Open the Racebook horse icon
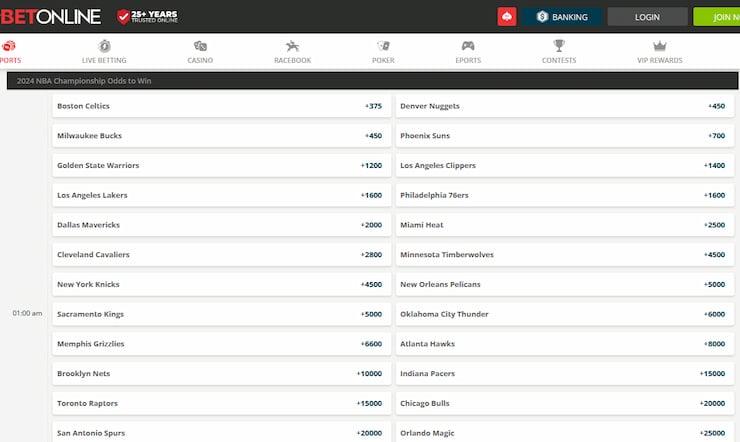The width and height of the screenshot is (740, 442). [292, 46]
